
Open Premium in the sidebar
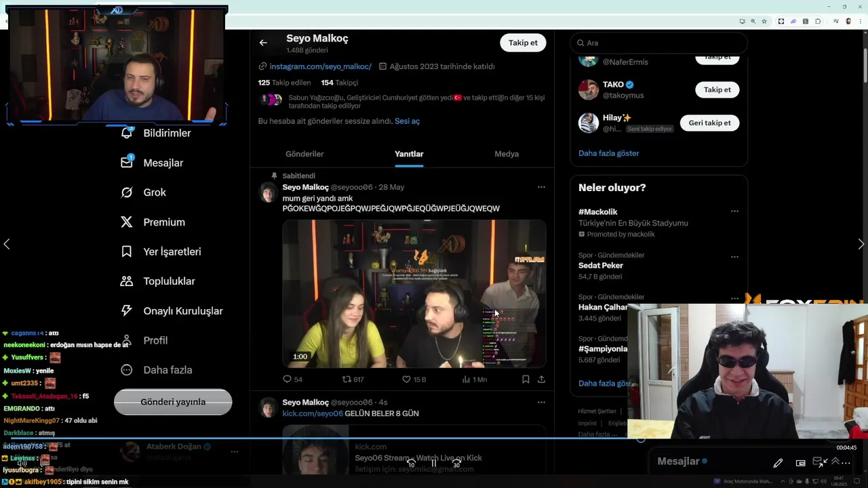(x=153, y=222)
